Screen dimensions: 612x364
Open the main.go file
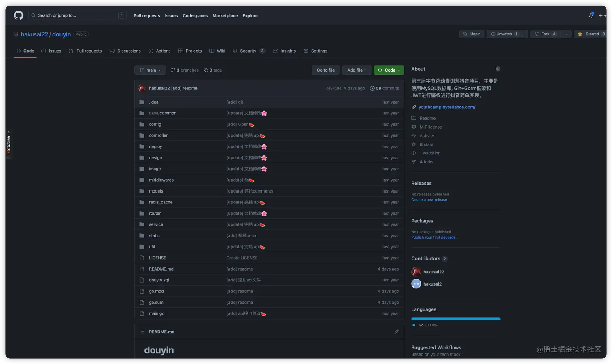pos(157,313)
